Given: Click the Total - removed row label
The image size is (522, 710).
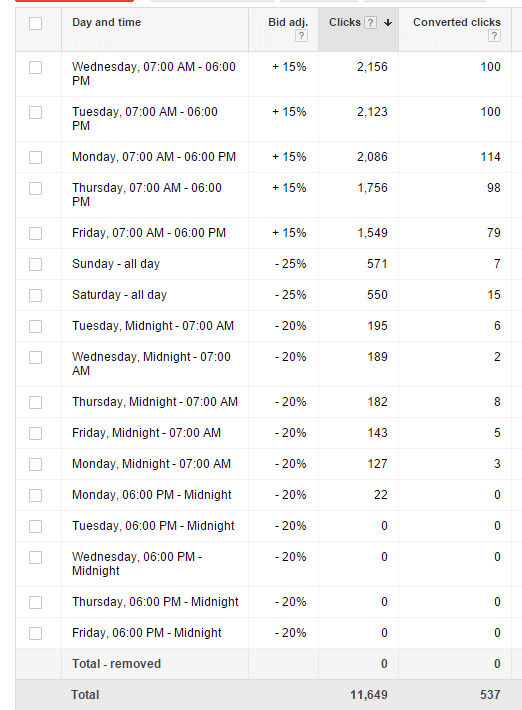Looking at the screenshot, I should [x=116, y=664].
